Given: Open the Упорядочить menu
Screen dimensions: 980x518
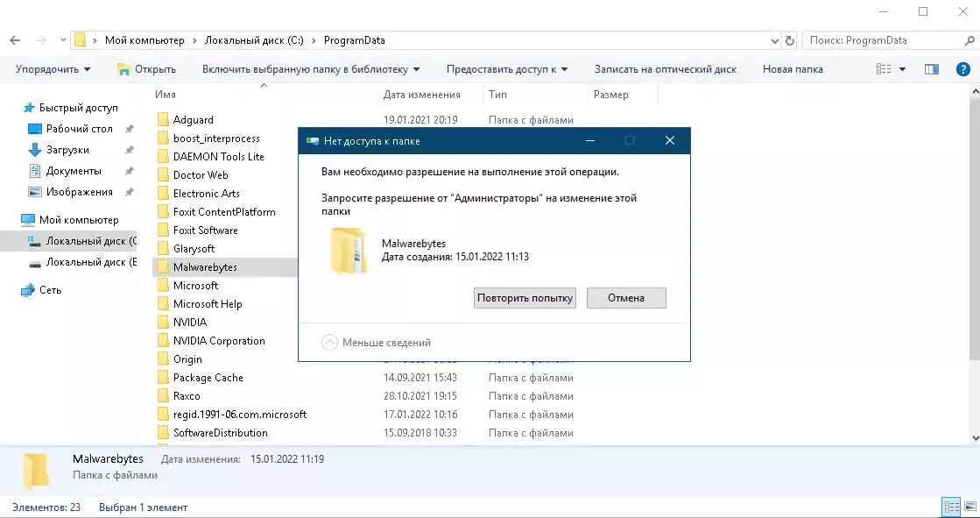Looking at the screenshot, I should tap(53, 69).
